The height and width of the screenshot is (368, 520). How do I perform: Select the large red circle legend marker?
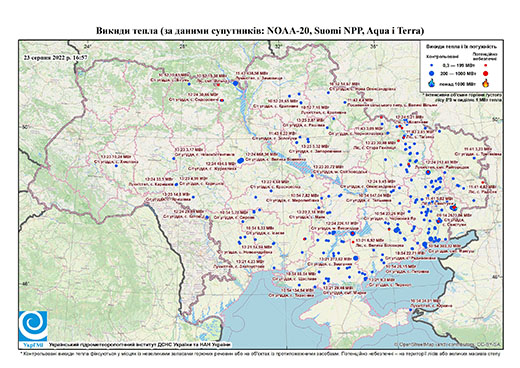pyautogui.click(x=486, y=73)
